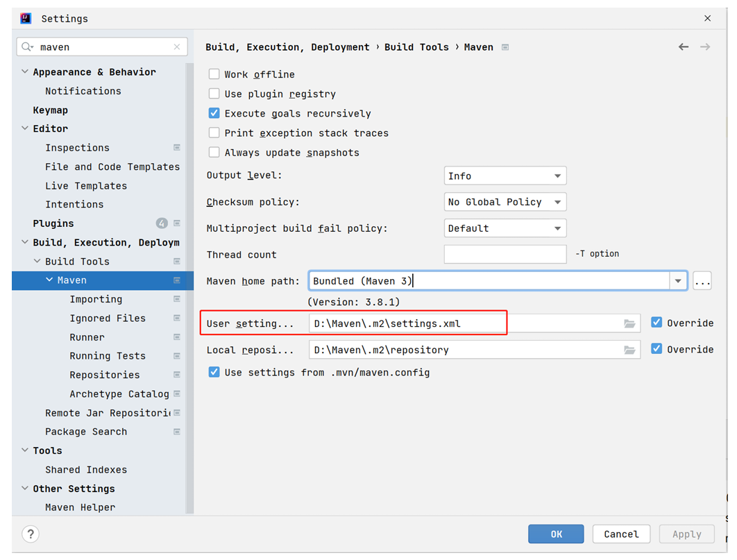This screenshot has height=560, width=737.
Task: Click project-level icon on Package Search row
Action: [x=177, y=431]
